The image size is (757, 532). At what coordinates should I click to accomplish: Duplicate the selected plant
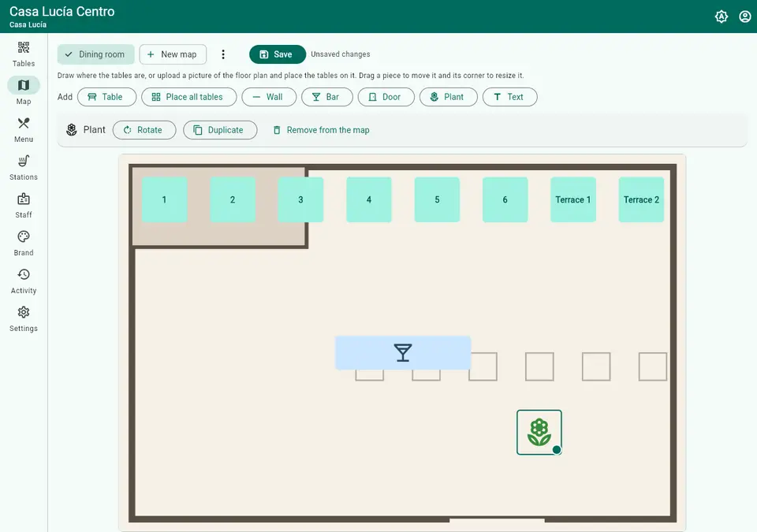click(220, 130)
